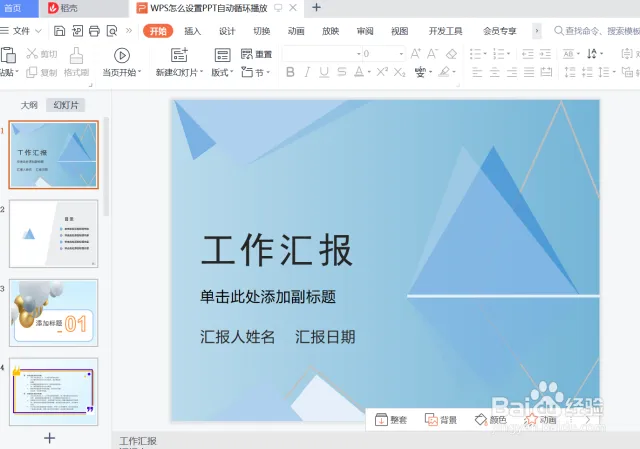640x449 pixels.
Task: Add a slide with the plus button below thumbnails
Action: (x=50, y=437)
